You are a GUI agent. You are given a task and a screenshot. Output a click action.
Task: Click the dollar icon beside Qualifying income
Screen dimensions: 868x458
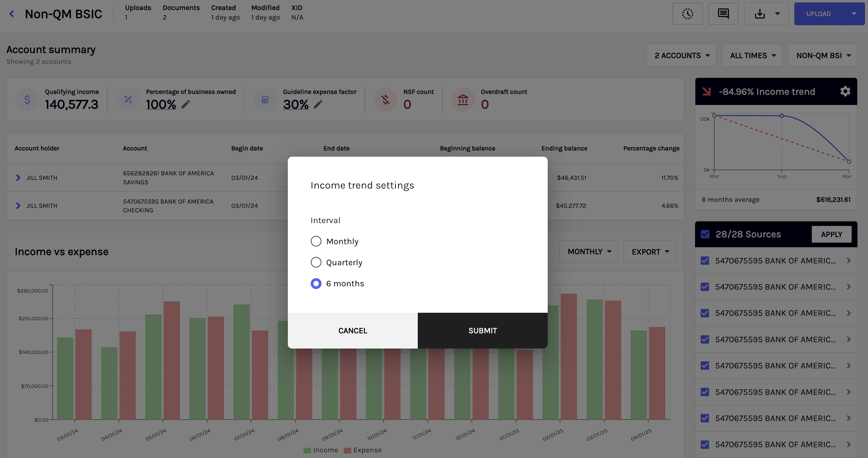click(x=27, y=100)
